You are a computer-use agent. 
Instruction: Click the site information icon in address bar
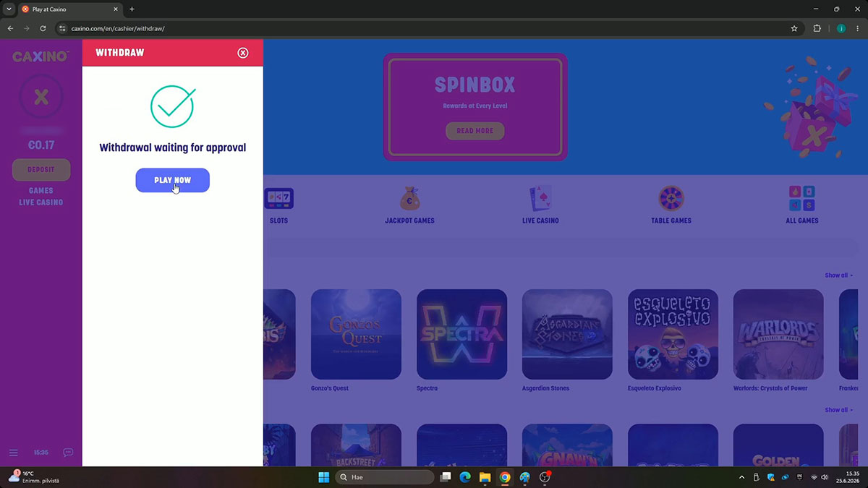[63, 28]
